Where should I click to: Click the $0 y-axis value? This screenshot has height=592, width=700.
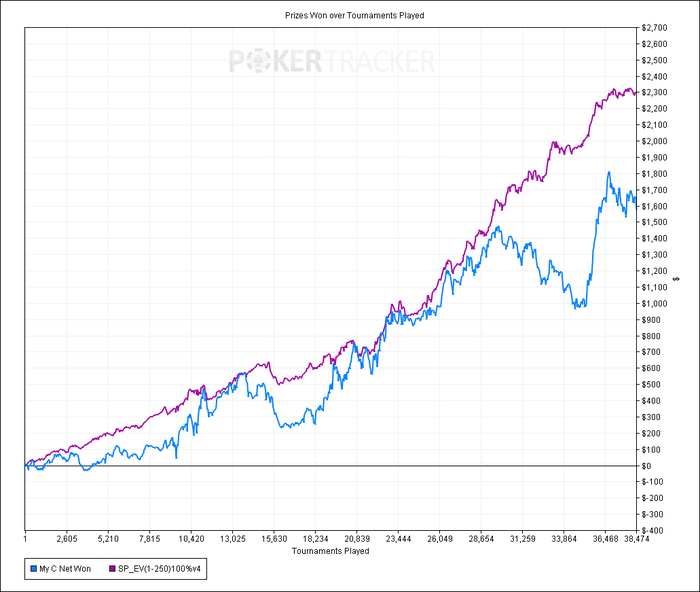tap(646, 466)
